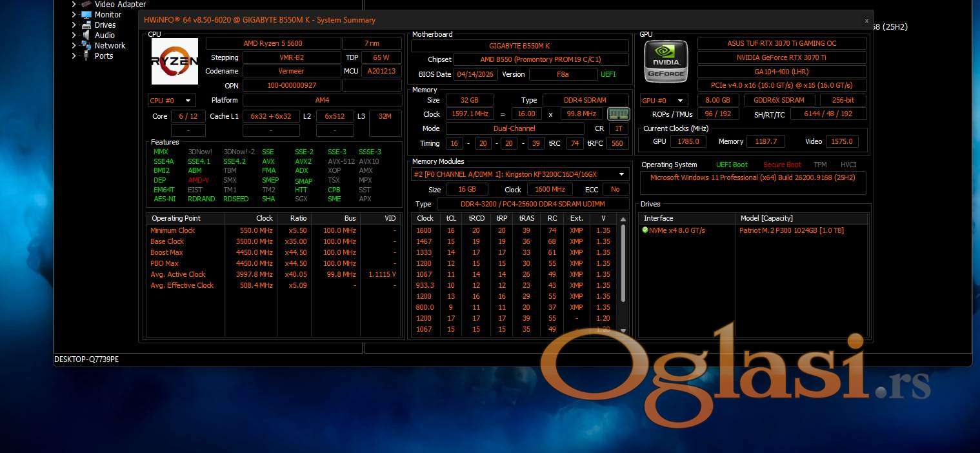The width and height of the screenshot is (980, 453).
Task: Click DESKTOP-Q7739PE in the status bar
Action: pyautogui.click(x=86, y=359)
